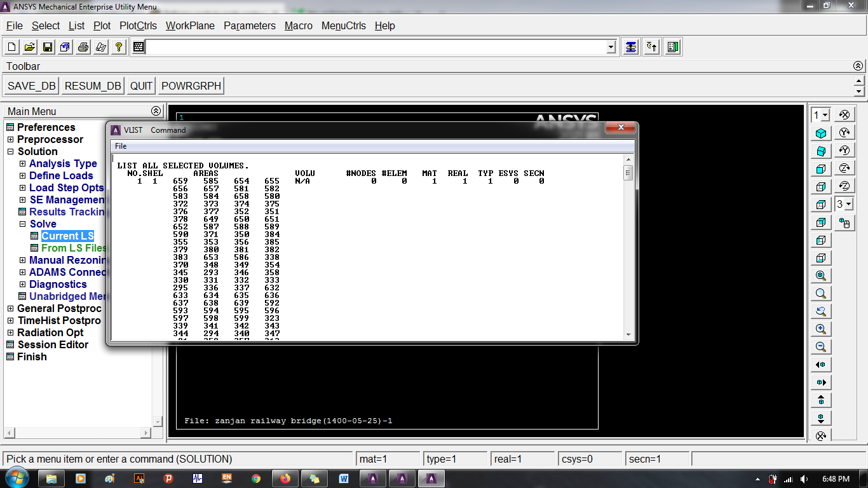Screen dimensions: 868x488
Task: Pan the model left
Action: coord(821,365)
